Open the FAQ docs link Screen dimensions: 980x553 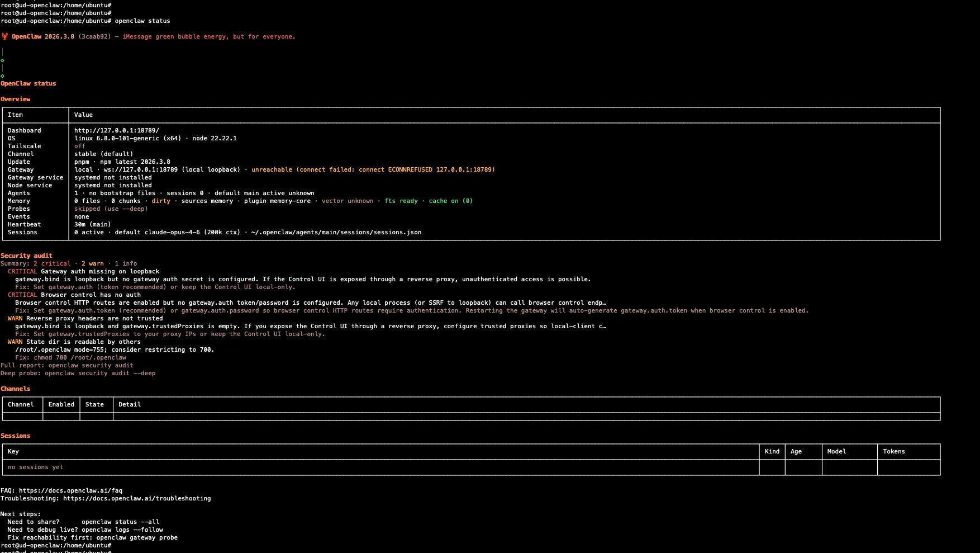[x=70, y=491]
